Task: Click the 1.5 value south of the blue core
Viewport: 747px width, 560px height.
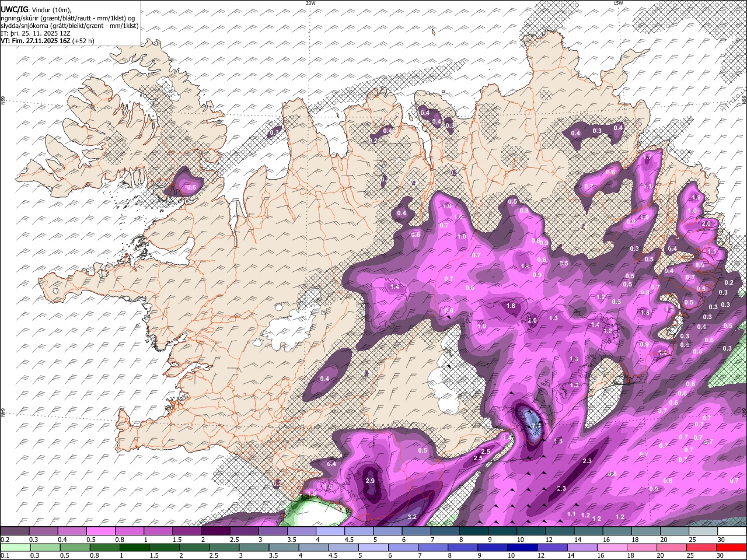Action: pyautogui.click(x=558, y=442)
